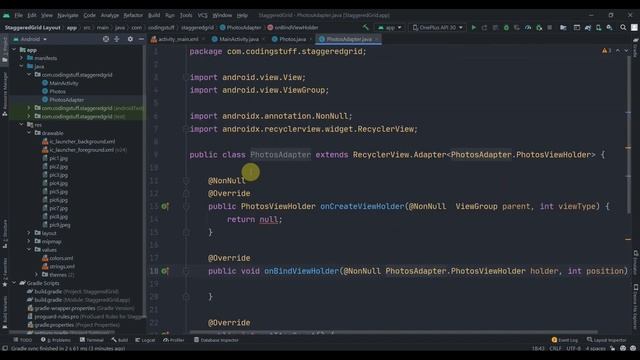Image resolution: width=640 pixels, height=360 pixels.
Task: Open the app run configuration dropdown
Action: coord(390,27)
